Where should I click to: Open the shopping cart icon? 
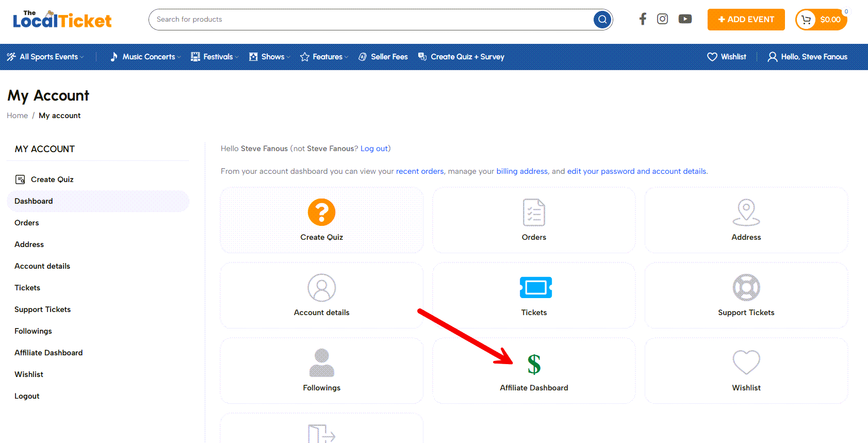coord(806,20)
